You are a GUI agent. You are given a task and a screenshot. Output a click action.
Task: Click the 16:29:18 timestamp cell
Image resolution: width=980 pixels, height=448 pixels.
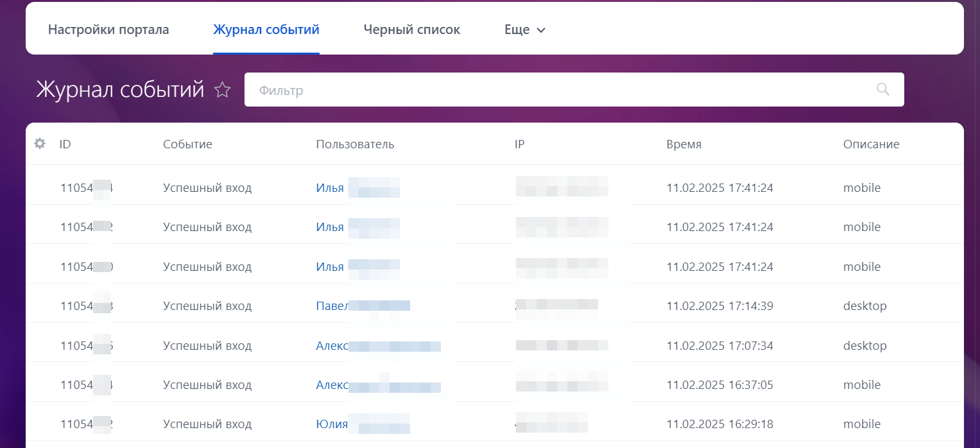coord(719,424)
